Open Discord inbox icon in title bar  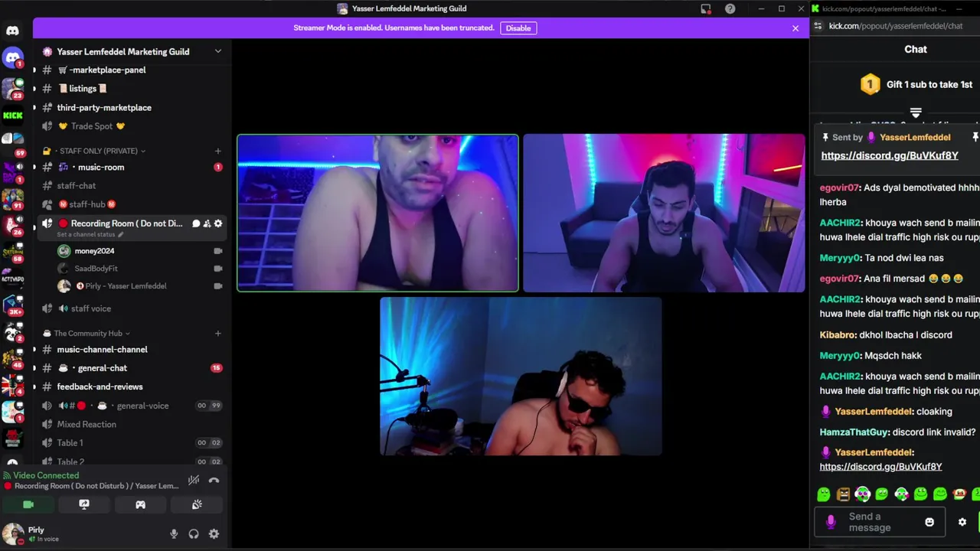click(x=706, y=8)
